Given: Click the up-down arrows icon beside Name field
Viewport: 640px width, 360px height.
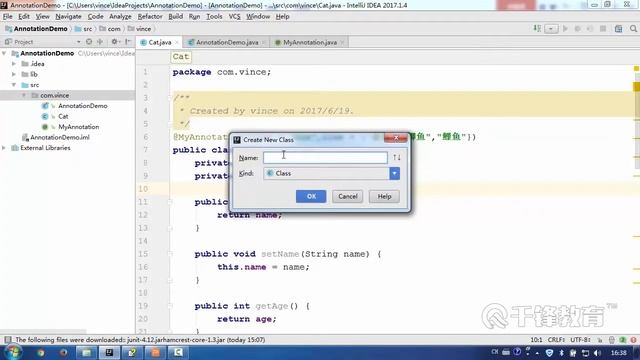Looking at the screenshot, I should coord(397,158).
